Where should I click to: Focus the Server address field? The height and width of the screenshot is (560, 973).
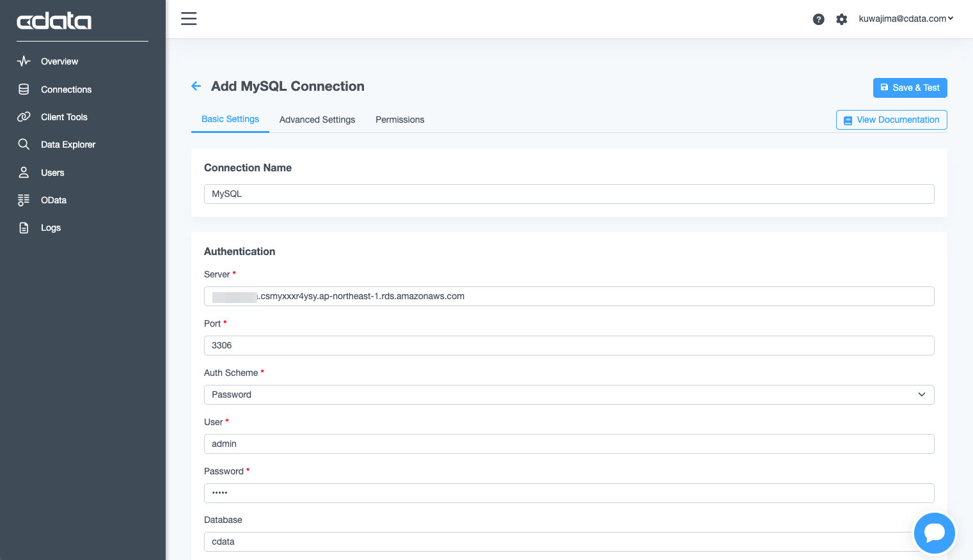pos(569,296)
